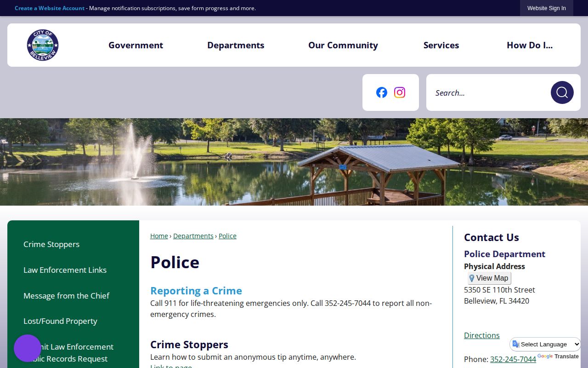Click Create a Website Account link
Image resolution: width=588 pixels, height=368 pixels.
coord(50,8)
